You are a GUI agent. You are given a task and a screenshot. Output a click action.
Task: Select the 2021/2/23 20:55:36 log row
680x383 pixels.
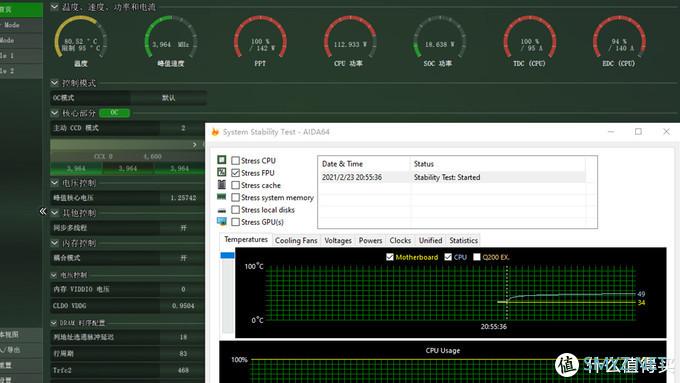(452, 177)
